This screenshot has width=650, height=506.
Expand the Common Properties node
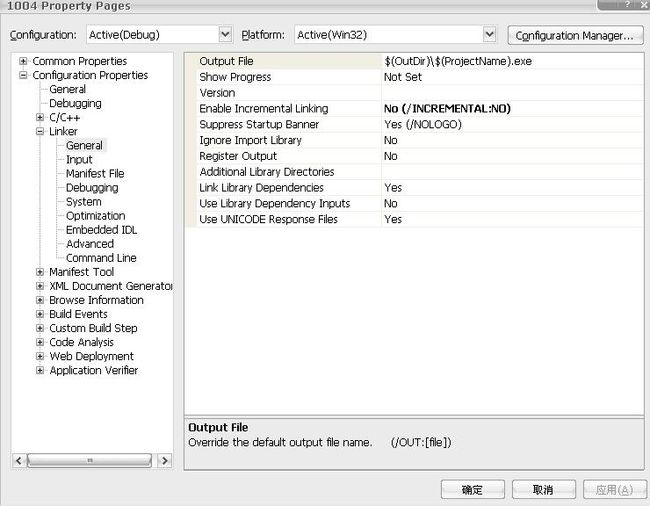click(23, 61)
